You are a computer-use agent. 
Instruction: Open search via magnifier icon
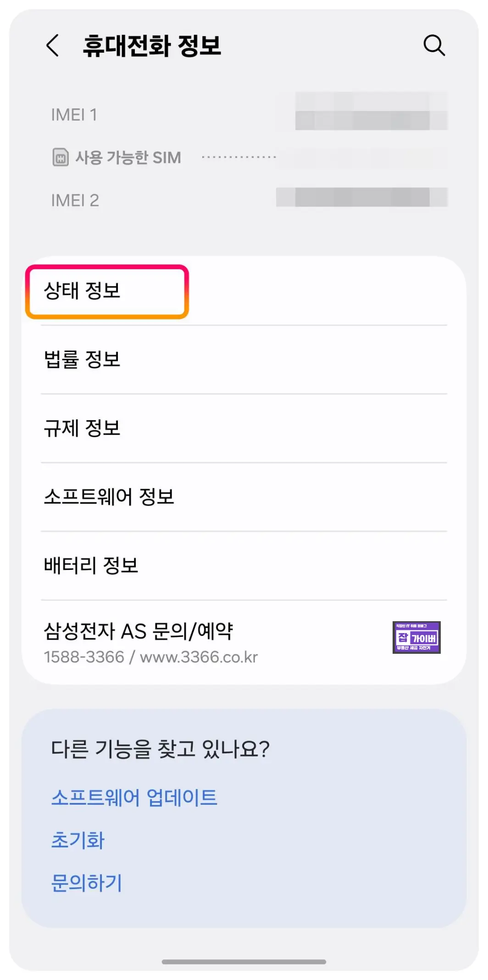[434, 45]
